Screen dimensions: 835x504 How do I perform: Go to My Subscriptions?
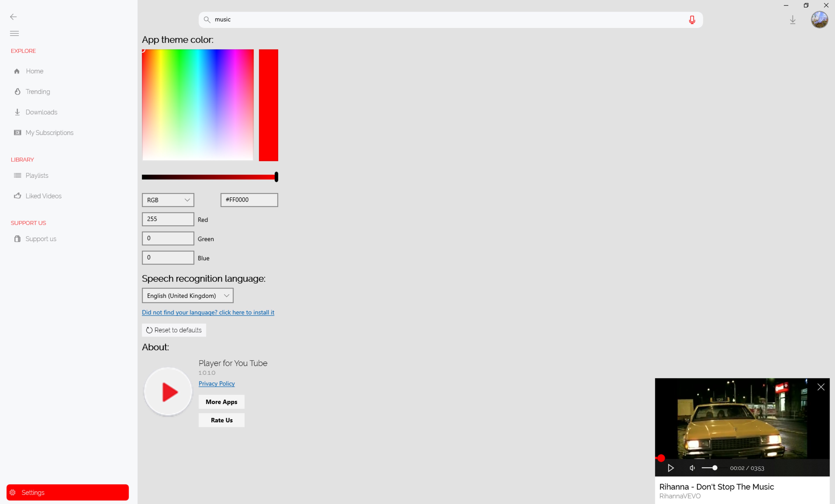49,133
